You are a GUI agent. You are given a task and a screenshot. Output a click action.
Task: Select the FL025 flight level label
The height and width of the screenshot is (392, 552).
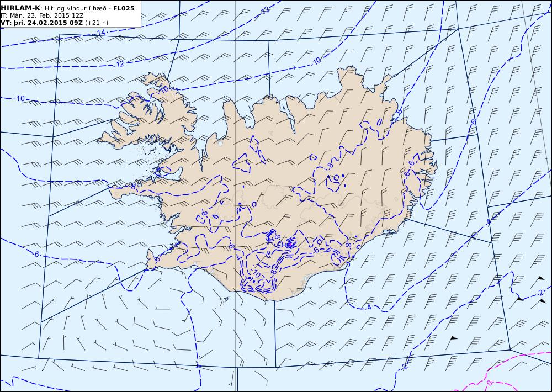[x=124, y=8]
